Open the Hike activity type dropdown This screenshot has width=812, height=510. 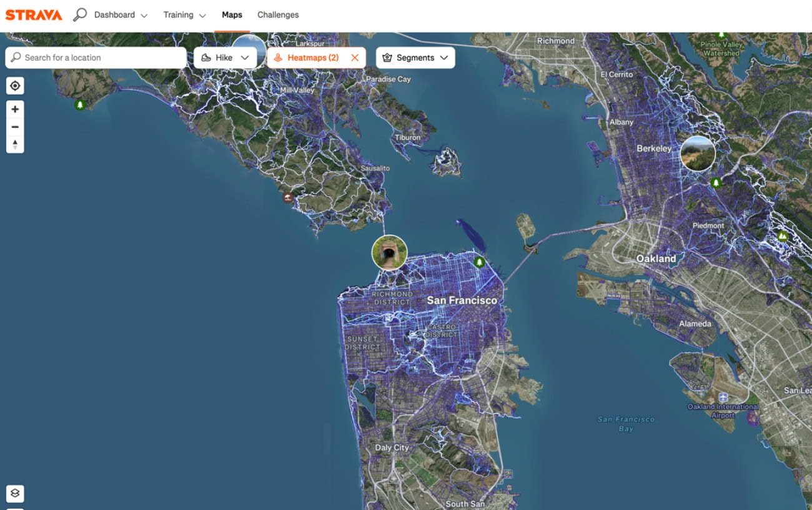[x=245, y=57]
